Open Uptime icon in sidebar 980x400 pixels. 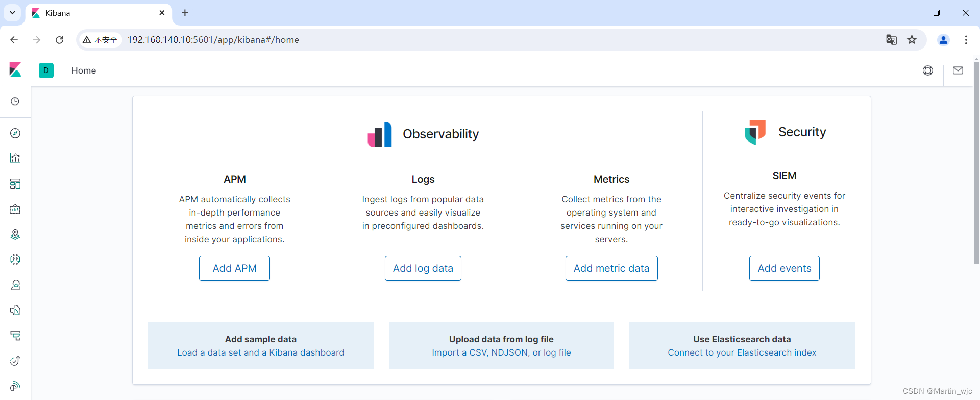[x=15, y=361]
